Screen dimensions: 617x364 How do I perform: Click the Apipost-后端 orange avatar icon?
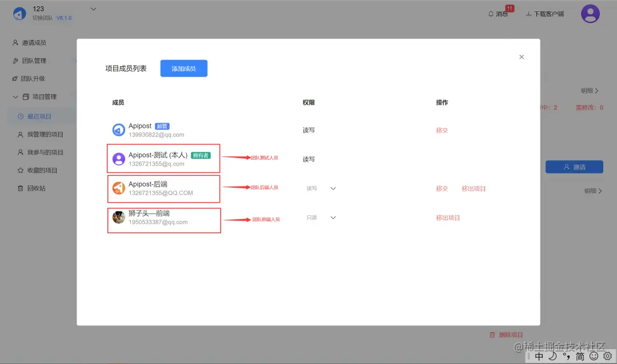click(x=118, y=188)
